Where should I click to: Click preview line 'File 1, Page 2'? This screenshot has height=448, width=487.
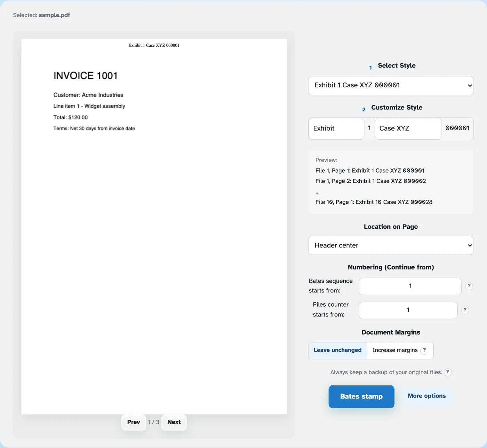pos(371,181)
